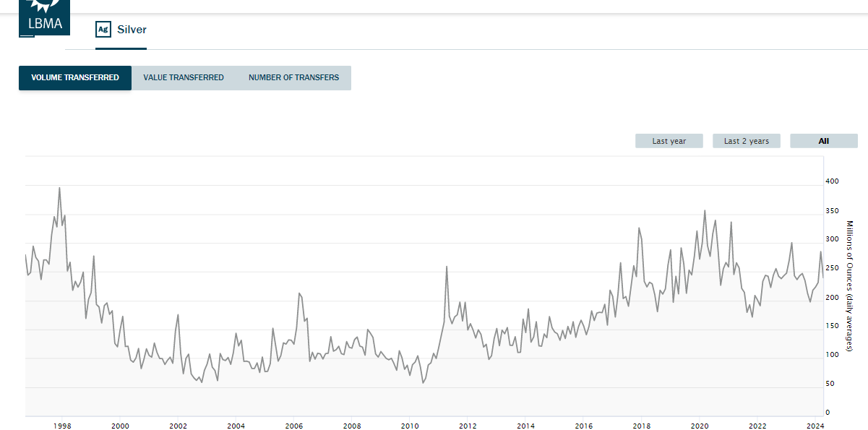Click the 2011 spike on the chart line
Image resolution: width=868 pixels, height=430 pixels.
coord(447,267)
